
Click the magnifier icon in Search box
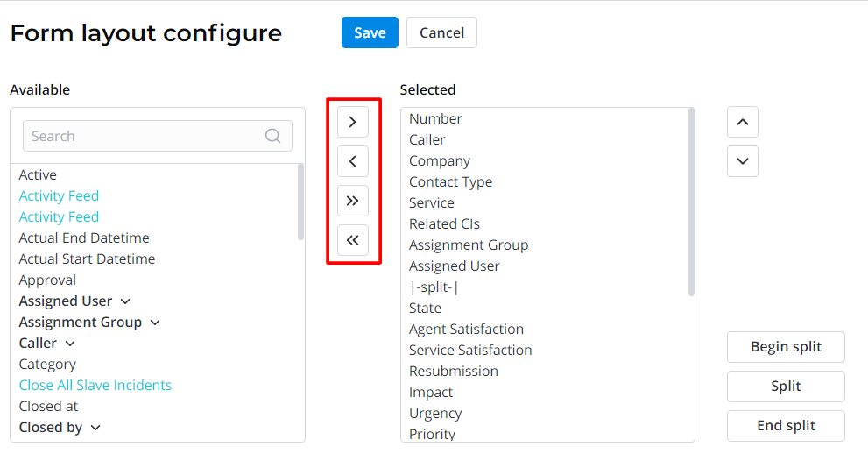point(273,136)
